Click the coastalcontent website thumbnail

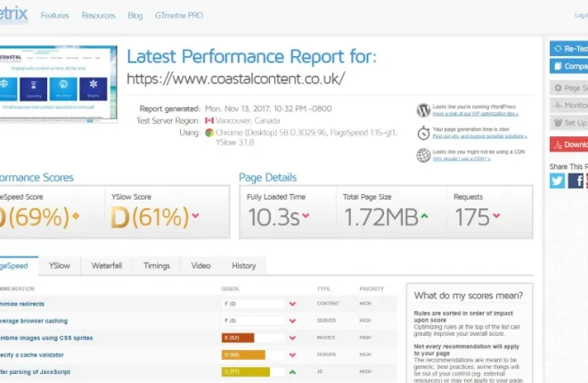(x=56, y=85)
